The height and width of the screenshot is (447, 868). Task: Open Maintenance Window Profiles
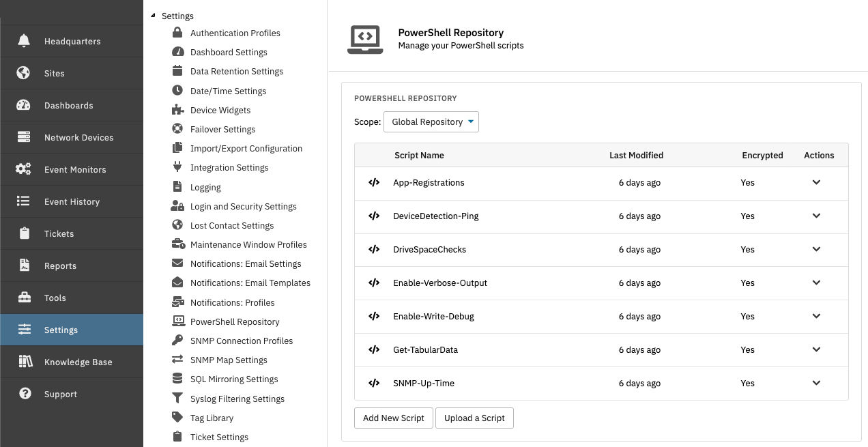[x=248, y=244]
